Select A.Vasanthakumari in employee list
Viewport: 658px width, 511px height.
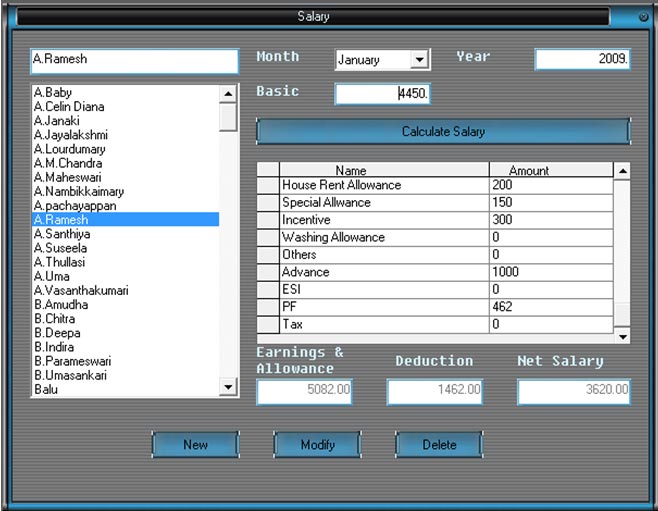[x=125, y=290]
